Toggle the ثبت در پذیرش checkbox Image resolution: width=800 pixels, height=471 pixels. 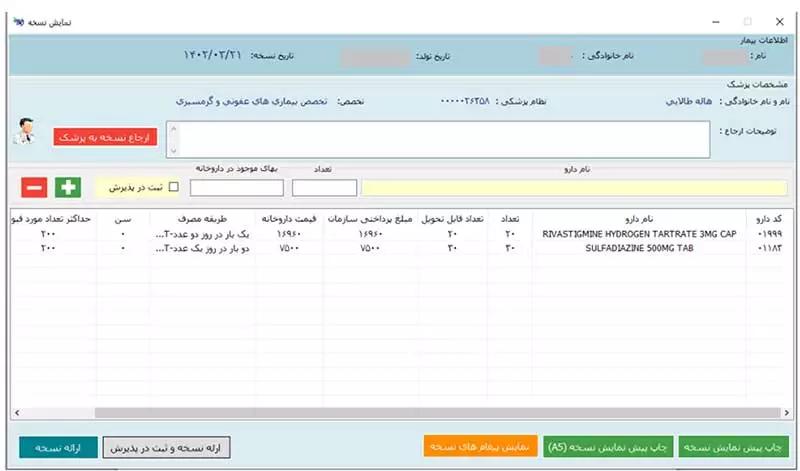(173, 187)
